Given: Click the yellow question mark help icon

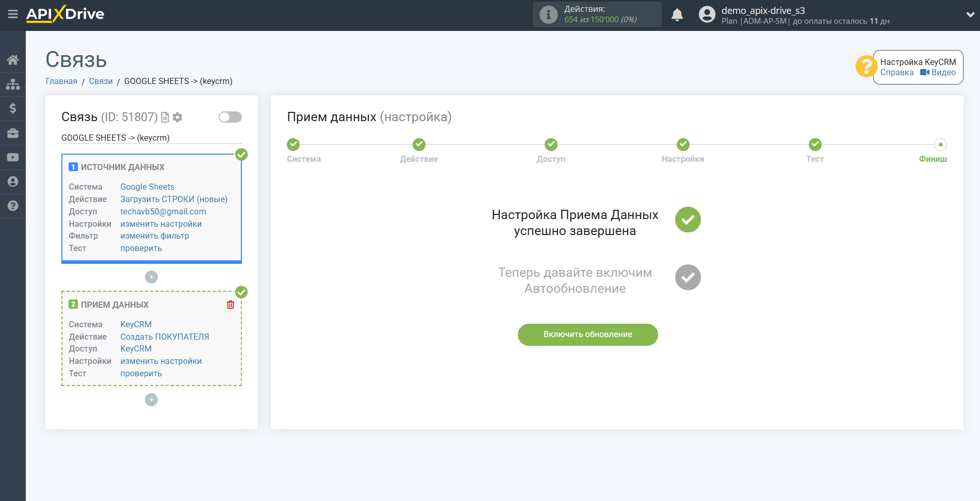Looking at the screenshot, I should (x=865, y=66).
